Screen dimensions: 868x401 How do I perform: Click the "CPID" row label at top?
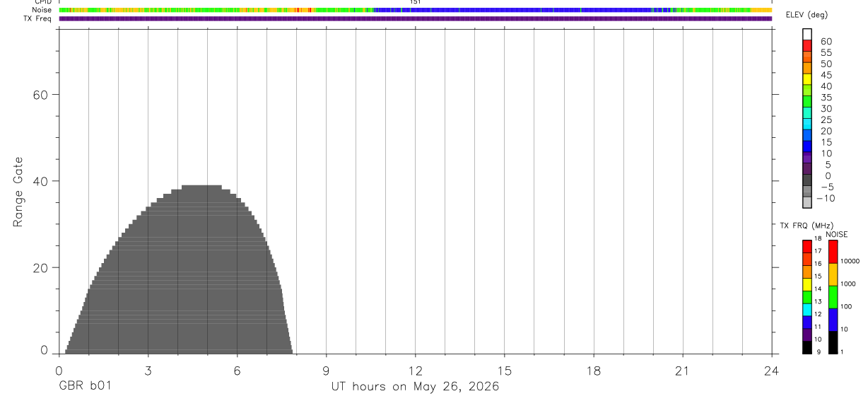click(x=44, y=2)
